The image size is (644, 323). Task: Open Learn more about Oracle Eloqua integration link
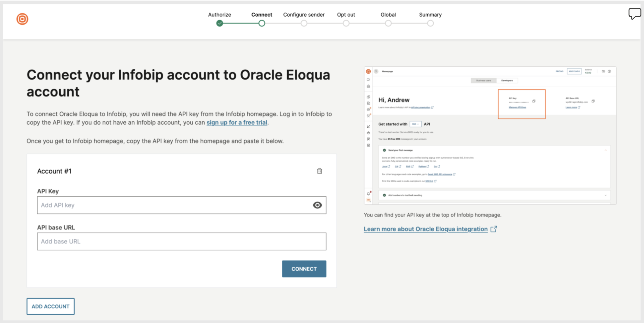[x=426, y=229]
